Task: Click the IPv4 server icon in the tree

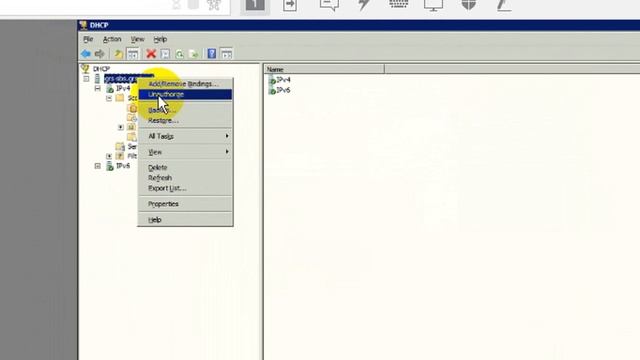Action: [109, 88]
